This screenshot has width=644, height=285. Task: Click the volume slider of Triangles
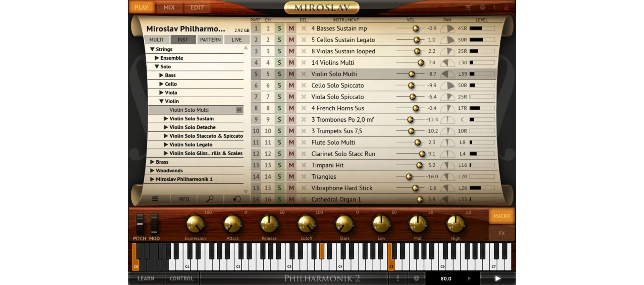[411, 177]
